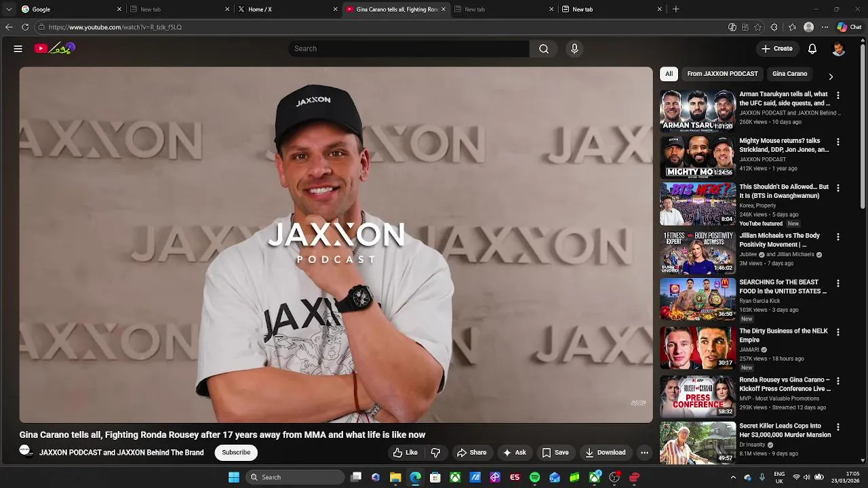
Task: Click the Ask button
Action: pos(514,453)
